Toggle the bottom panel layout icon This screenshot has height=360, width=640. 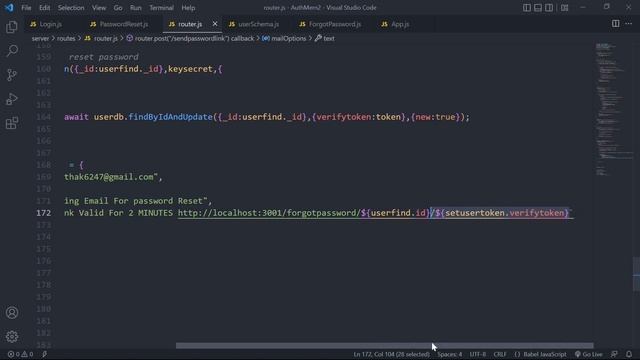click(538, 8)
